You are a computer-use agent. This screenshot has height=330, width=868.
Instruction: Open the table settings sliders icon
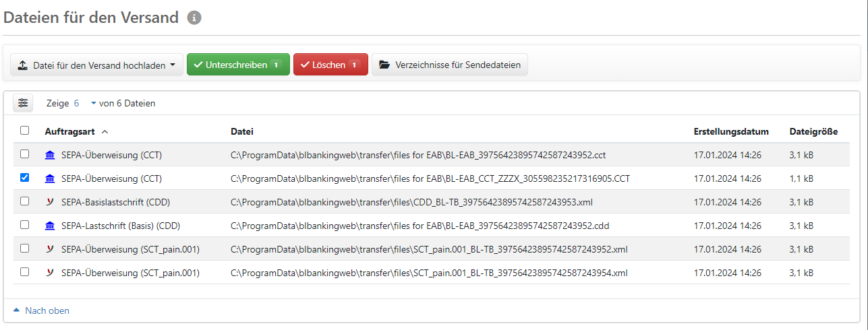pos(24,103)
